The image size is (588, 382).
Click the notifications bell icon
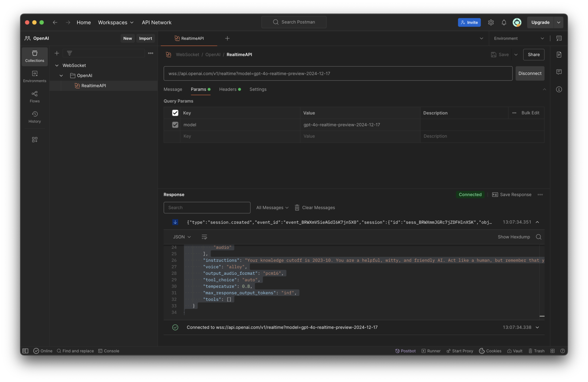point(504,22)
